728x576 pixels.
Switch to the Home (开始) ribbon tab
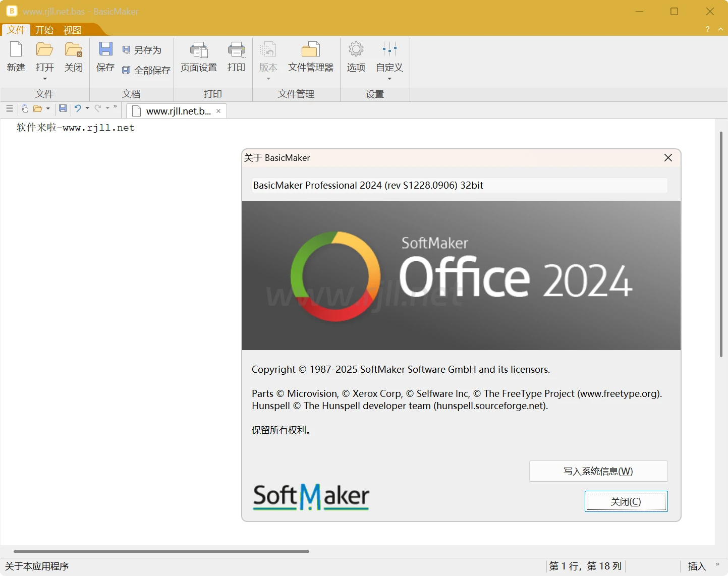tap(44, 30)
